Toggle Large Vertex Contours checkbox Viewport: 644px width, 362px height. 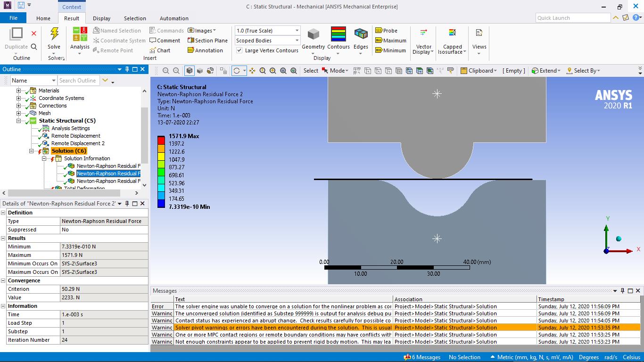pyautogui.click(x=239, y=50)
